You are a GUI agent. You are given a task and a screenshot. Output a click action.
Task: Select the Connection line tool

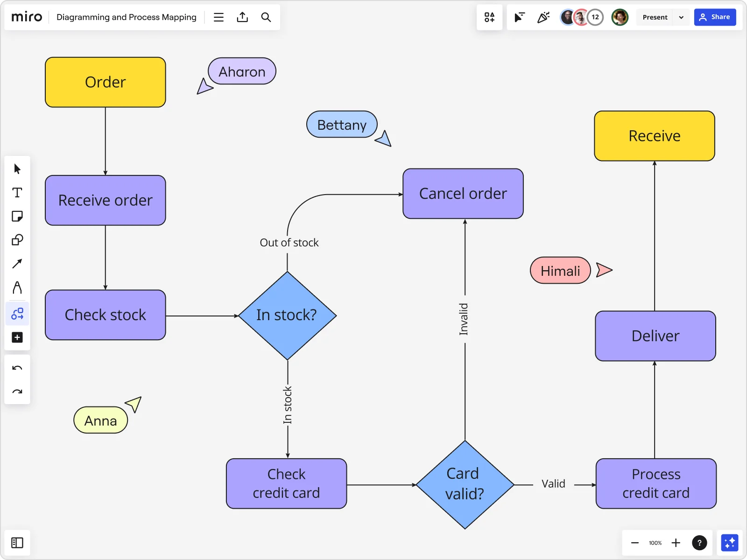[17, 264]
